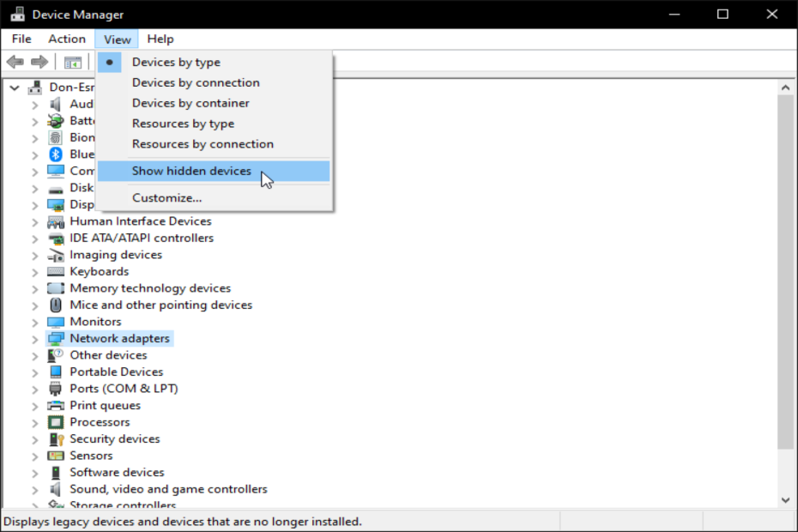Click the scrollbar down arrow
The width and height of the screenshot is (798, 532).
785,500
